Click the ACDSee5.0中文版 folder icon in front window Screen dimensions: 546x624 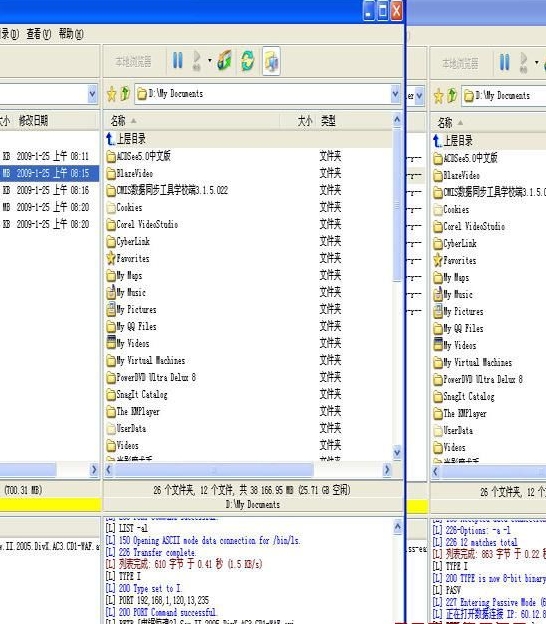click(111, 156)
